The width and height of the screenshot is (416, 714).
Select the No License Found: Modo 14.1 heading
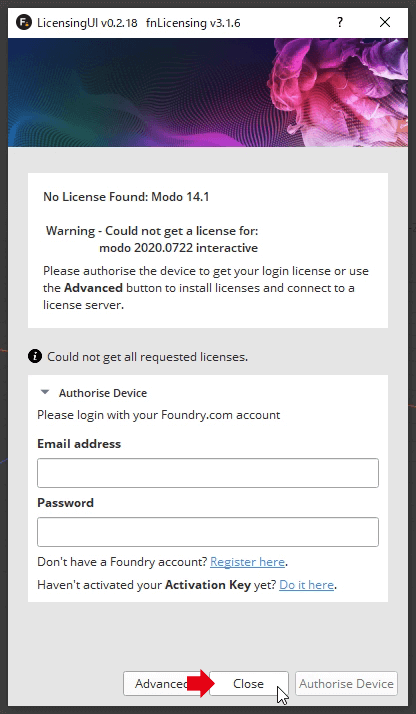(126, 197)
